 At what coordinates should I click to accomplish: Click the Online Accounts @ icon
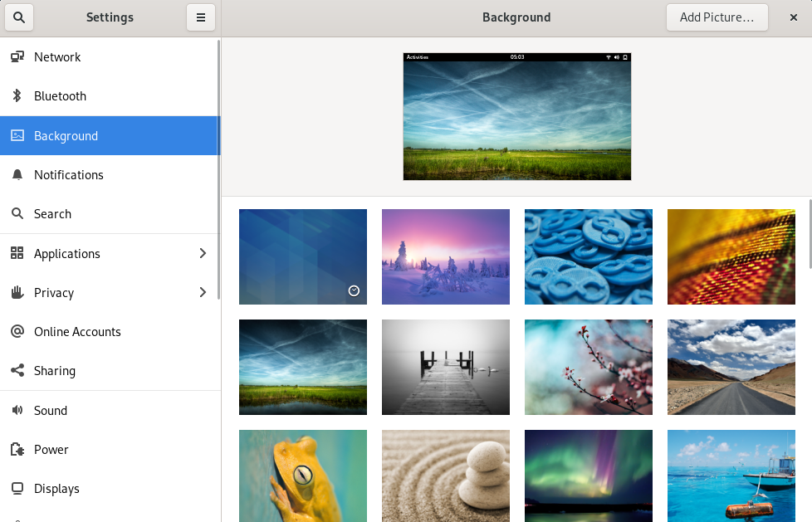tap(17, 332)
